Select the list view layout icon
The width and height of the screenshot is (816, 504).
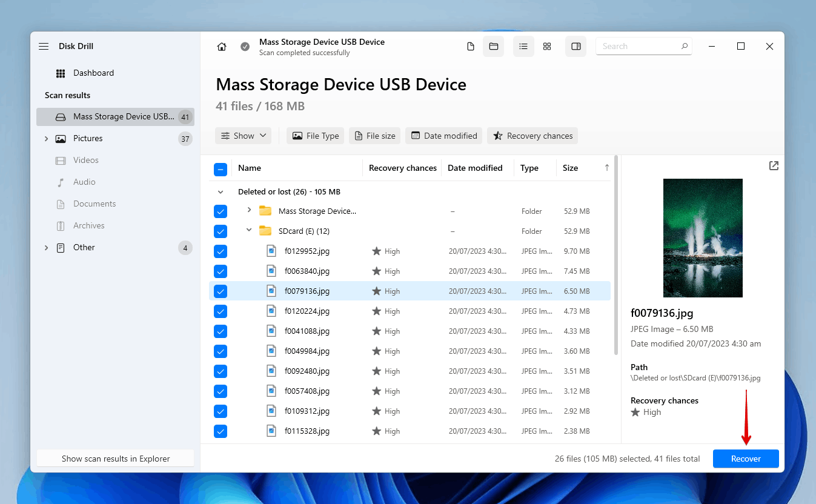pos(523,47)
